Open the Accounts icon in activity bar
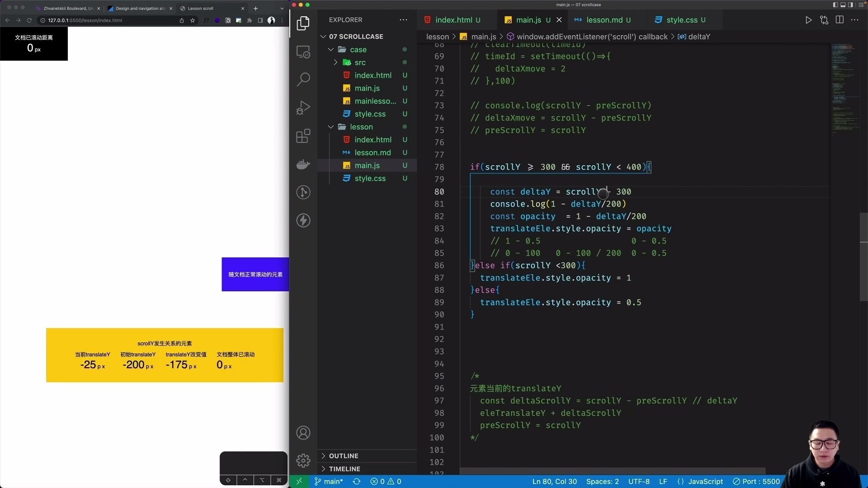 tap(303, 432)
